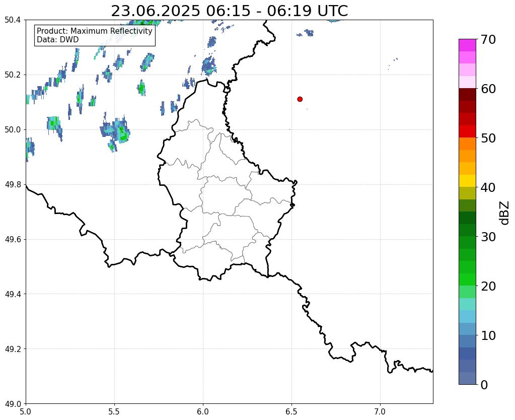Click the latitude tick label 49.4

13,294
